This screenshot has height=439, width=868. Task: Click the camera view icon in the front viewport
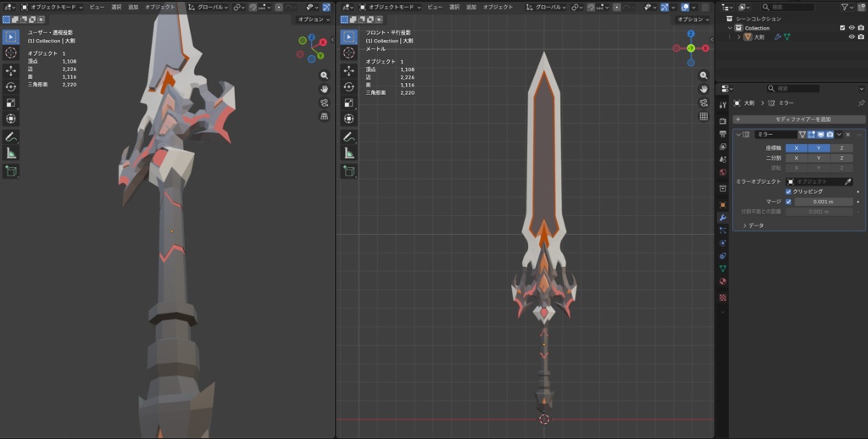coord(704,103)
